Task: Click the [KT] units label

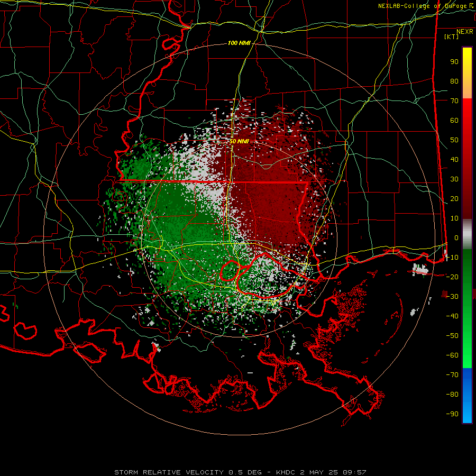Action: click(x=452, y=36)
